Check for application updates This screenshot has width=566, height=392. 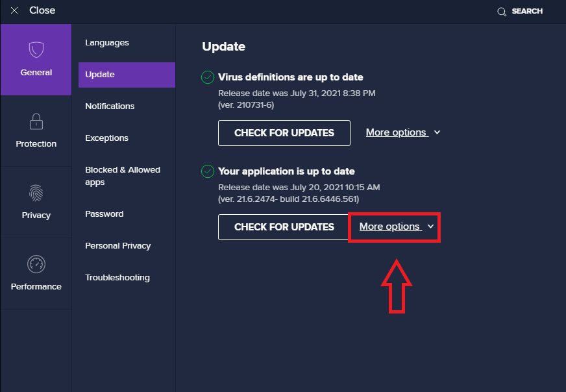tap(284, 227)
